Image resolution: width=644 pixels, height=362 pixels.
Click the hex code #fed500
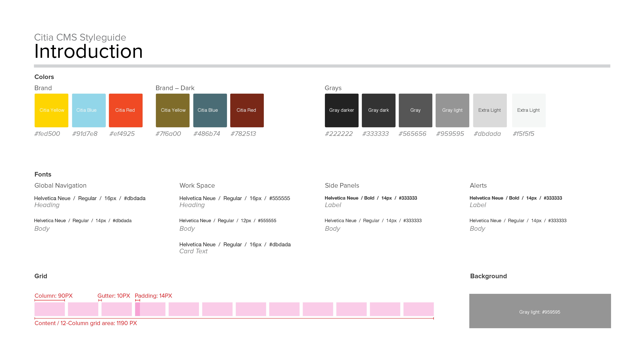point(47,134)
